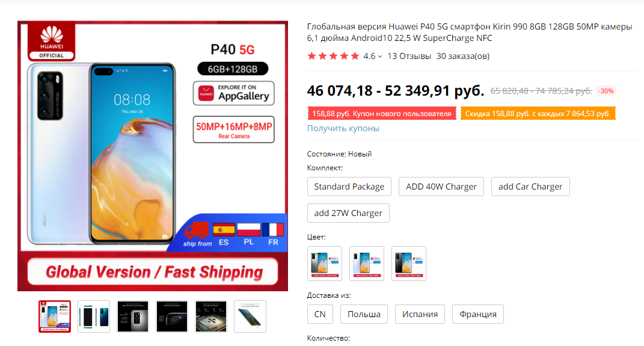Click the orange Скидка 158,88 руб. coupon badge

(538, 113)
